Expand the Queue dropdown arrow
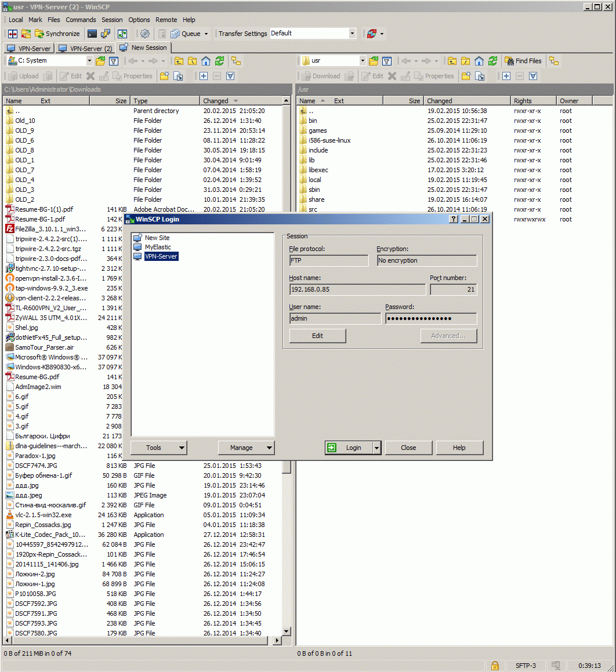Screen dimensions: 616x672 pos(206,34)
